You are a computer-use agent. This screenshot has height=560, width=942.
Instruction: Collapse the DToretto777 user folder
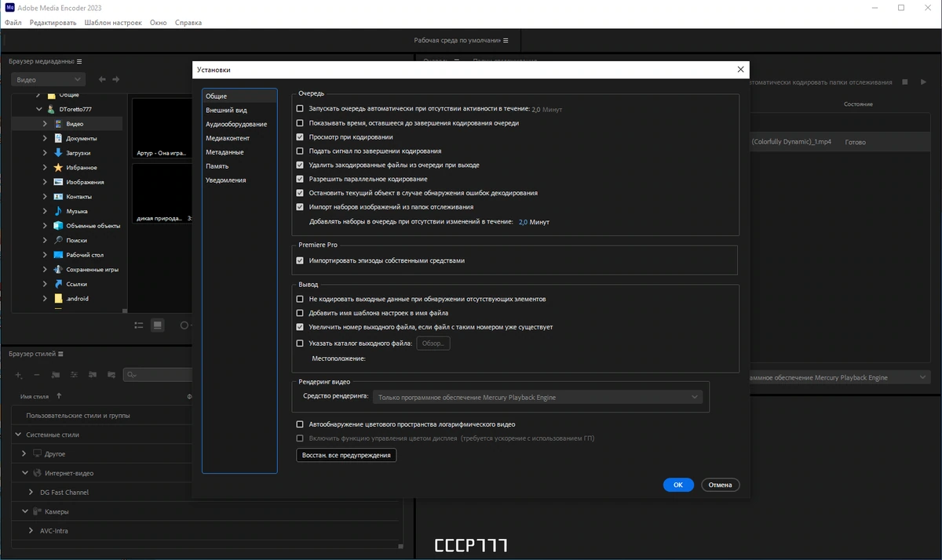[x=38, y=109]
